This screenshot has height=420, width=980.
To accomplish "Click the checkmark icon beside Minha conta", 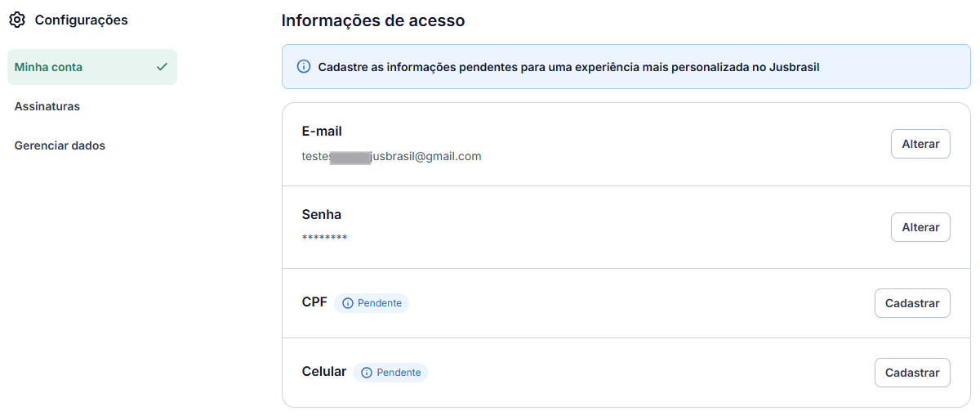I will coord(162,67).
